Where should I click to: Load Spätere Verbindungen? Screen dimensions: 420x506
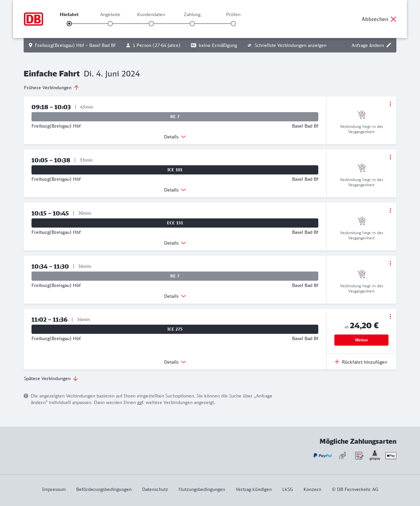(51, 378)
